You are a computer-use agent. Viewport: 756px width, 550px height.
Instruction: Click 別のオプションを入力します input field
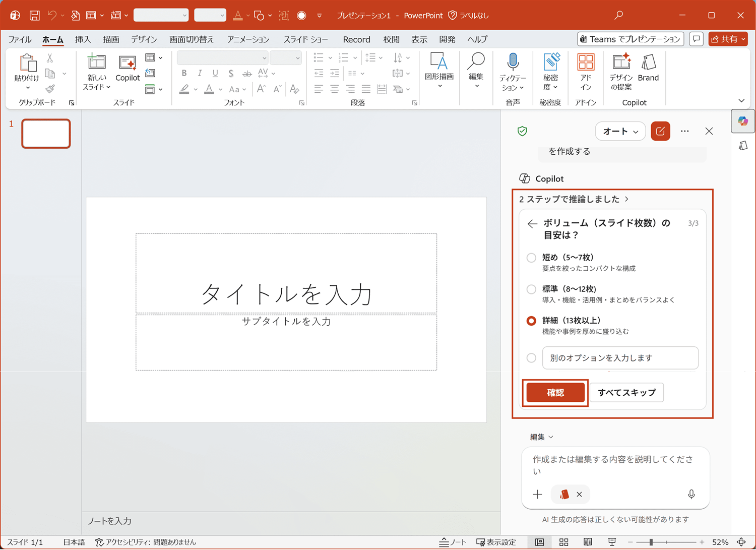pos(620,358)
